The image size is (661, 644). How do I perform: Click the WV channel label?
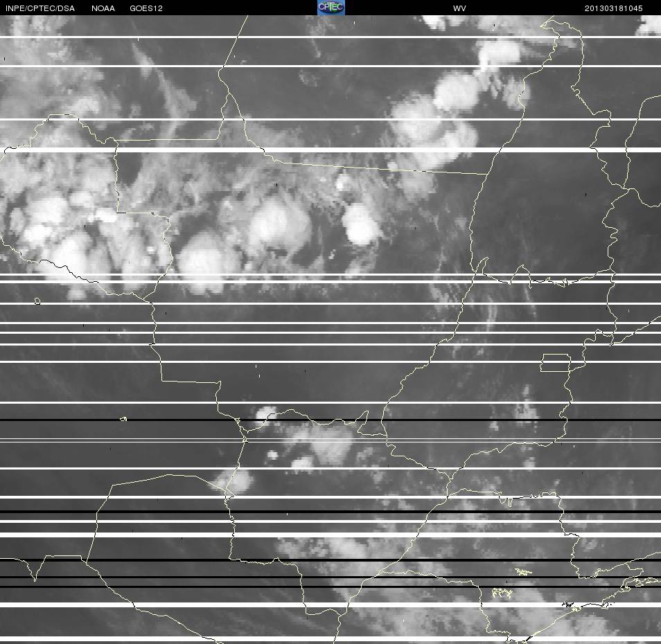click(459, 8)
